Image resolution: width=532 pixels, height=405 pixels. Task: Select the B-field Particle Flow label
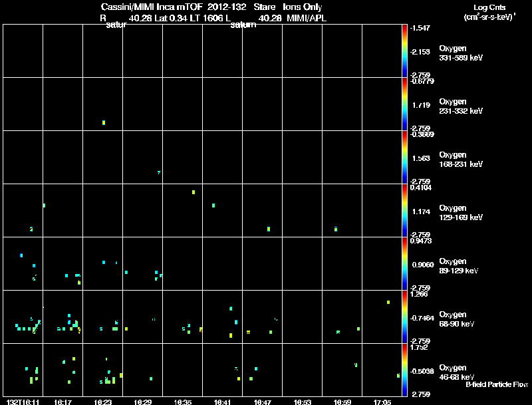pyautogui.click(x=497, y=384)
